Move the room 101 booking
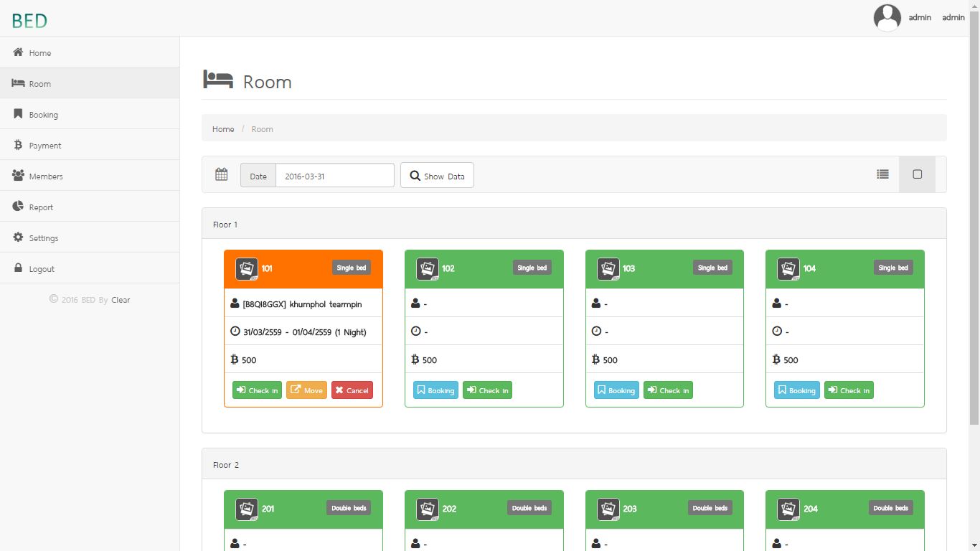Screen dimensions: 980x551 tap(306, 390)
